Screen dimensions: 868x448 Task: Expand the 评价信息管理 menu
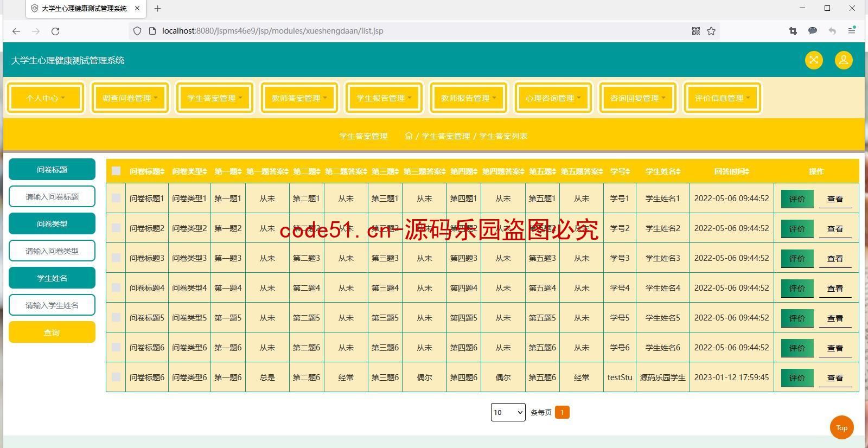tap(723, 98)
